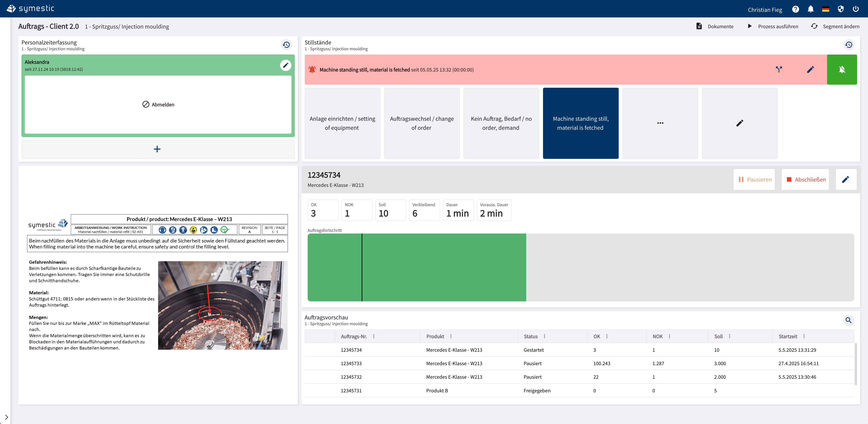
Task: Open the help question mark icon
Action: tap(795, 9)
